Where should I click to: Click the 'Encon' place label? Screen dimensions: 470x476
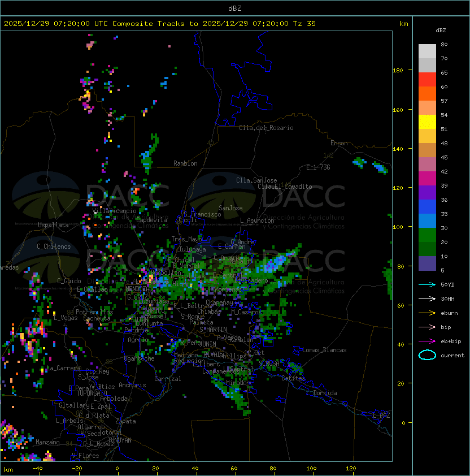click(339, 143)
